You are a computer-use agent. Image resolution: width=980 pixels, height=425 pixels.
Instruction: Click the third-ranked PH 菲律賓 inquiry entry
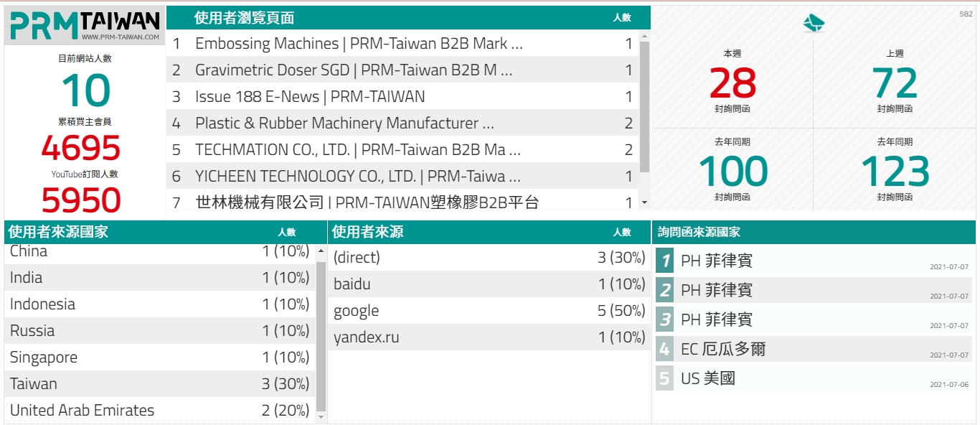814,319
